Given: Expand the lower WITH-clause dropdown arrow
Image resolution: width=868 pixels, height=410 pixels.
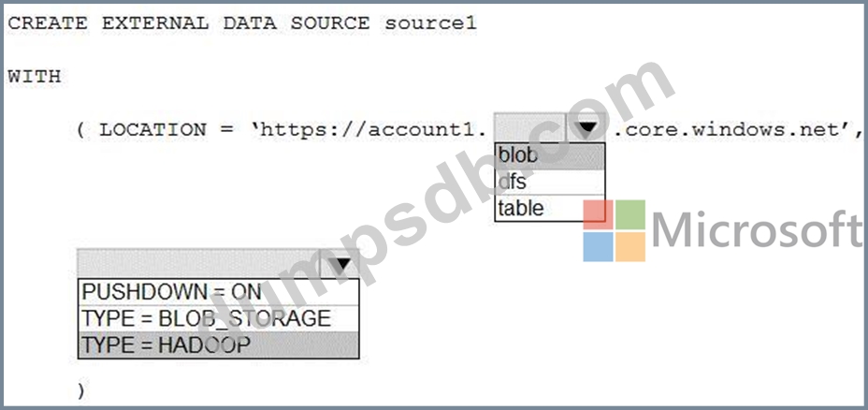Looking at the screenshot, I should [340, 264].
